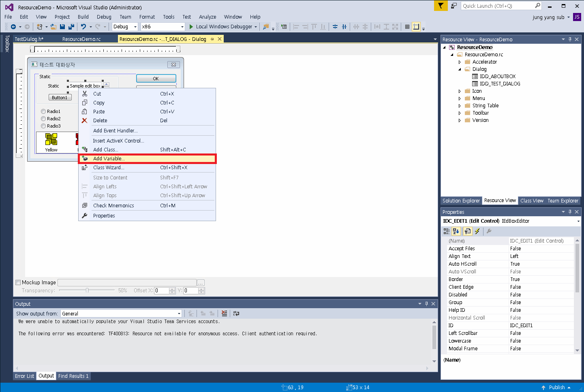The image size is (584, 392).
Task: Check the Mockup Image checkbox
Action: pyautogui.click(x=18, y=282)
